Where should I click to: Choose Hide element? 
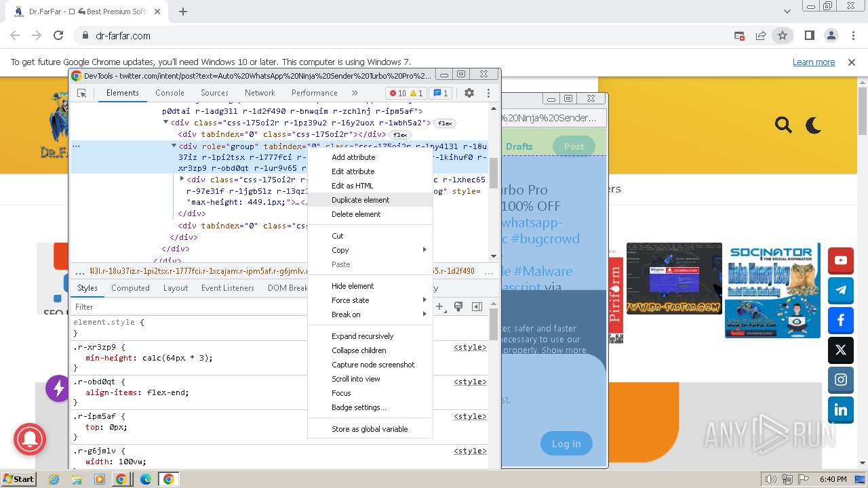pos(370,286)
